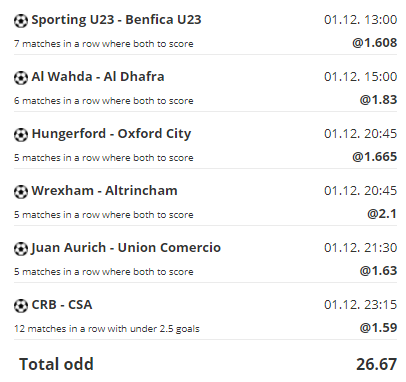The image size is (406, 382).
Task: Click soccer ball icon beside Wrexham match
Action: (21, 192)
